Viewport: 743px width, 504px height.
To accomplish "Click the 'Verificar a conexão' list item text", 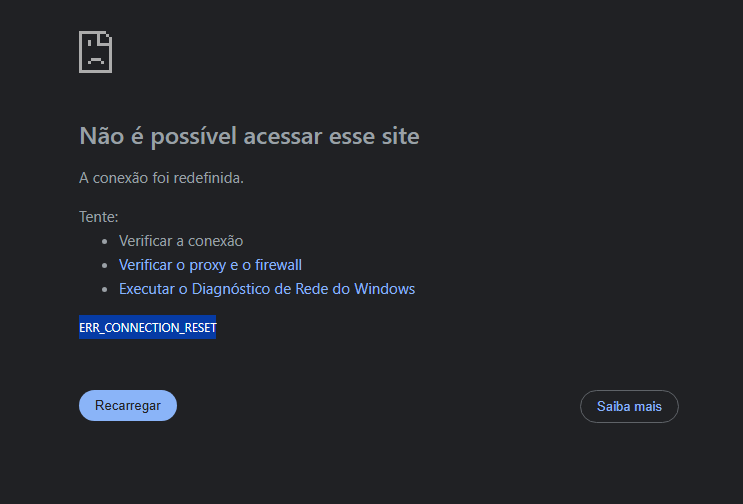I will tap(181, 241).
